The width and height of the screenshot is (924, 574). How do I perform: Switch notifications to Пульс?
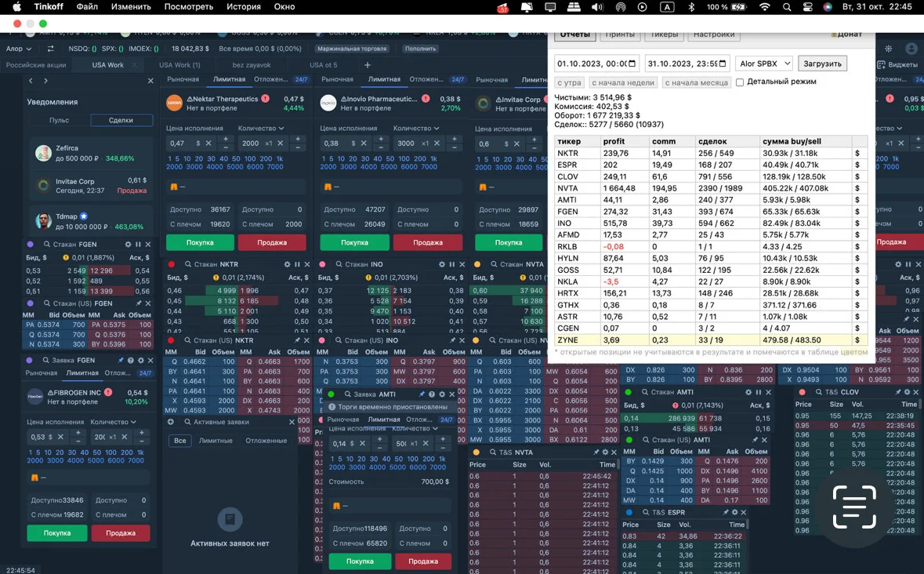click(60, 120)
